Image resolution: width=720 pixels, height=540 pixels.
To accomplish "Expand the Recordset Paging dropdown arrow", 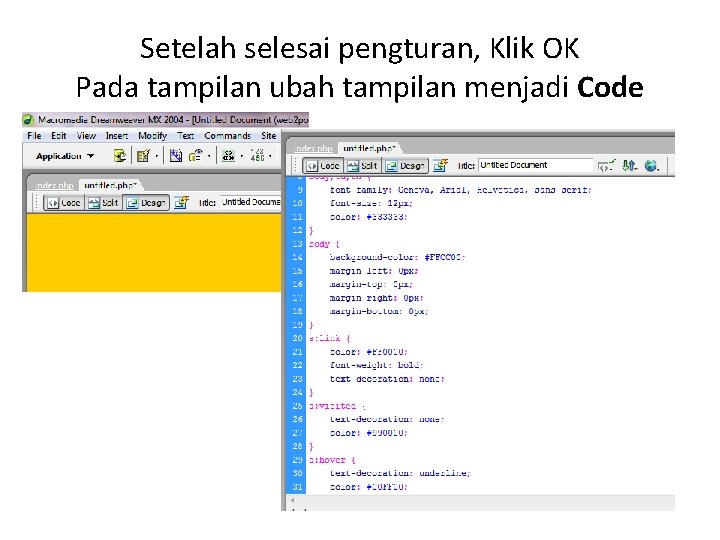I will coord(242,157).
